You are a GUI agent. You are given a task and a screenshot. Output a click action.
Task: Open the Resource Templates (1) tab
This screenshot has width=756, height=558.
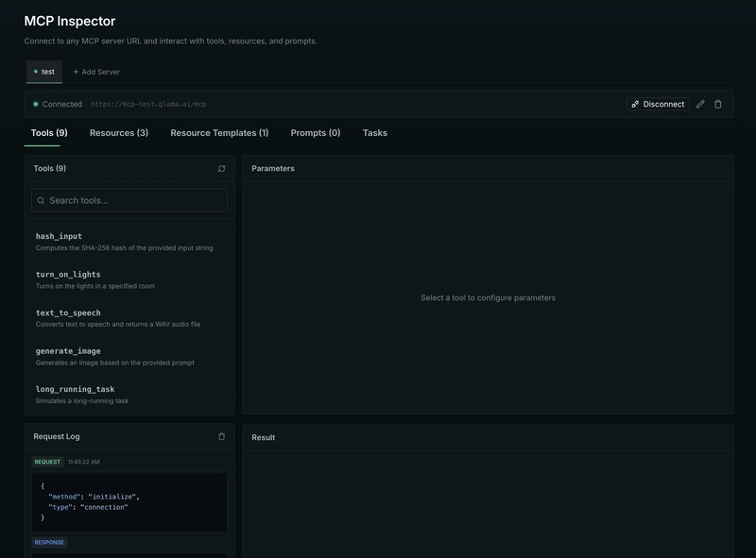pyautogui.click(x=219, y=133)
